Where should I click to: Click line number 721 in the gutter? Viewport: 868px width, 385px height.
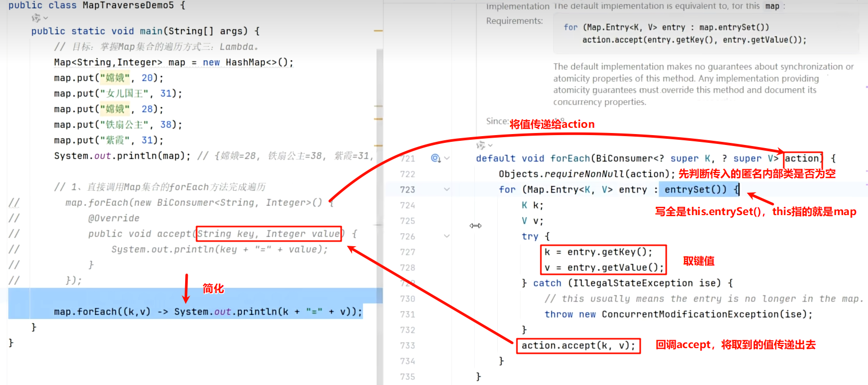(408, 158)
